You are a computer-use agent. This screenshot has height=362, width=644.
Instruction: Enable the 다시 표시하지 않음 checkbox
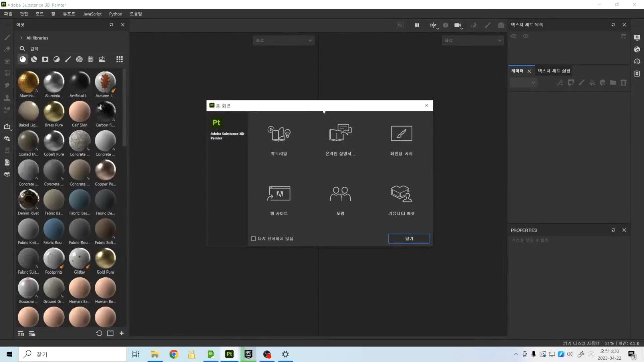point(253,239)
